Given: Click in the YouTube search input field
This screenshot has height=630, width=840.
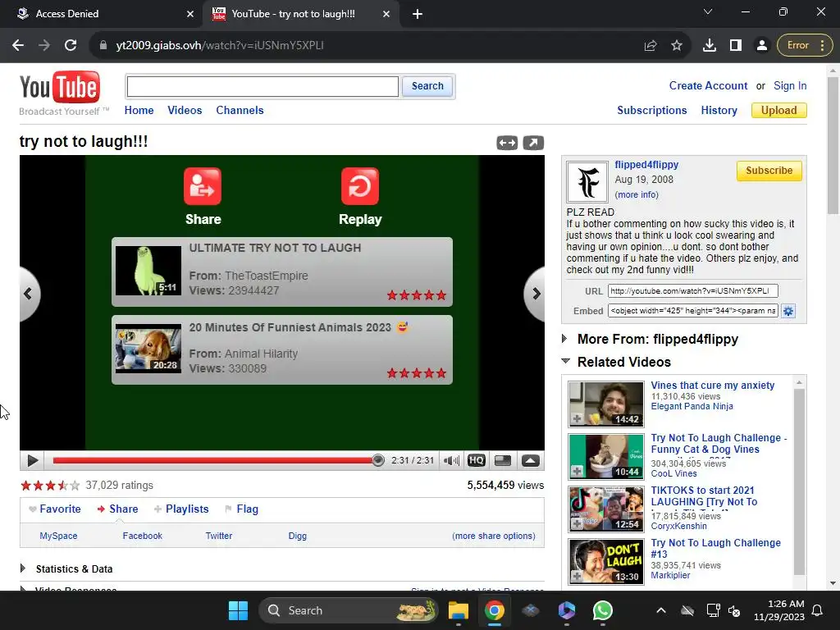Looking at the screenshot, I should [262, 86].
